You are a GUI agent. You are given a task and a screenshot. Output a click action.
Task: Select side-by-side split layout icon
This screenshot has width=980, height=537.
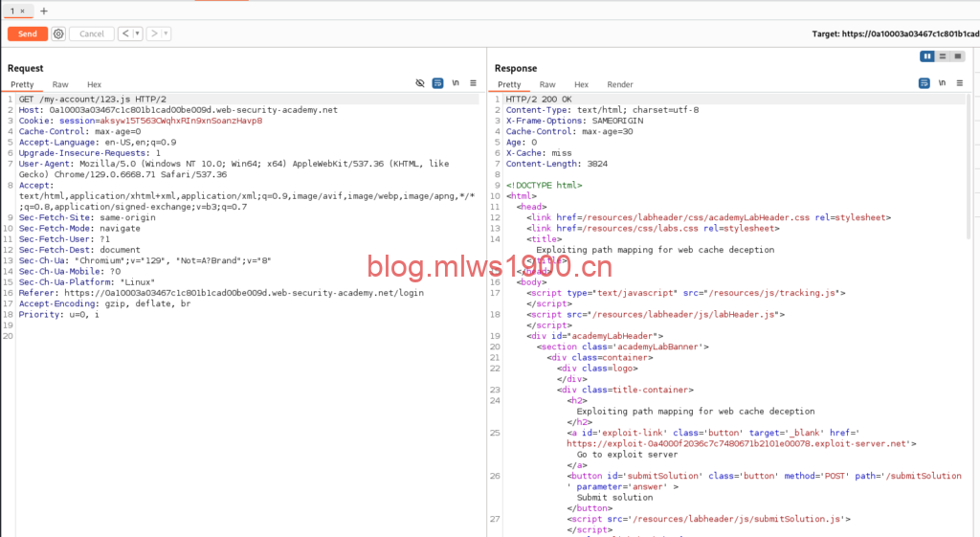[x=927, y=56]
